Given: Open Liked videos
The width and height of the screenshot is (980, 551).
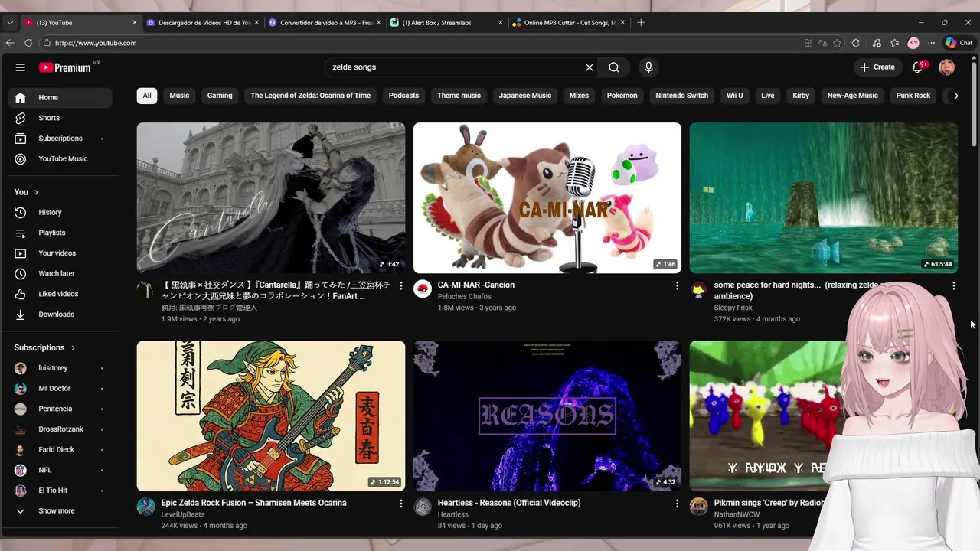Looking at the screenshot, I should coord(60,294).
